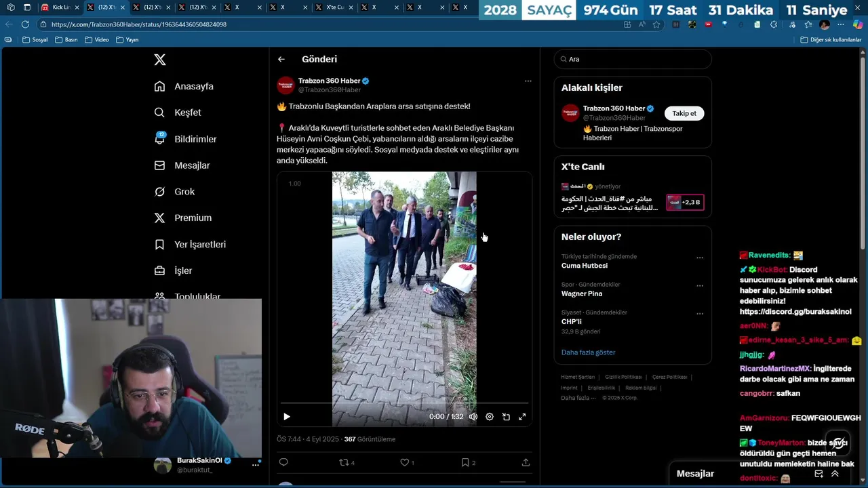Switch to the X'te Canlı browser tab

tap(334, 7)
